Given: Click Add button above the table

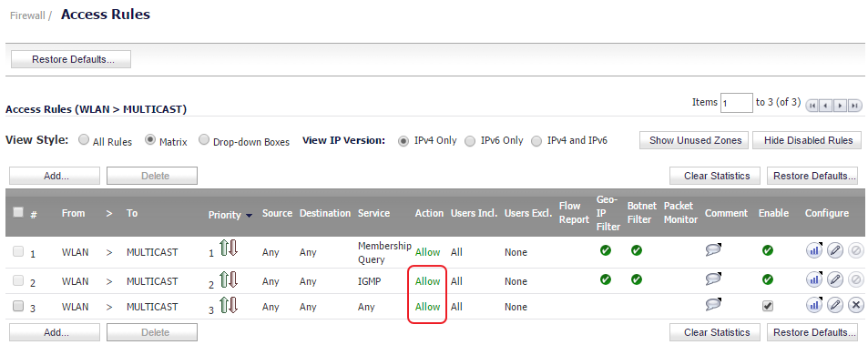Looking at the screenshot, I should click(55, 176).
